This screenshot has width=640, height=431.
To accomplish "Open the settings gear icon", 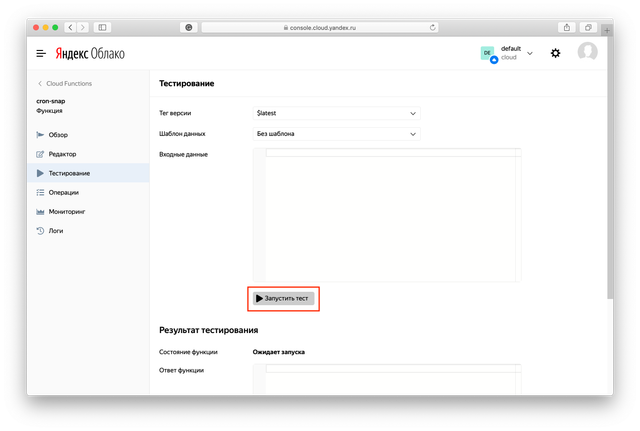I will [x=556, y=53].
